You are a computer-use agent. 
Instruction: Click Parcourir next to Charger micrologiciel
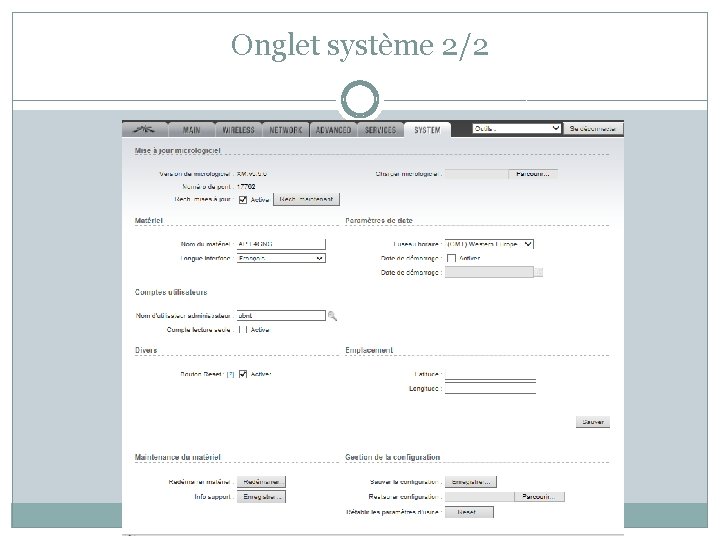click(x=533, y=174)
